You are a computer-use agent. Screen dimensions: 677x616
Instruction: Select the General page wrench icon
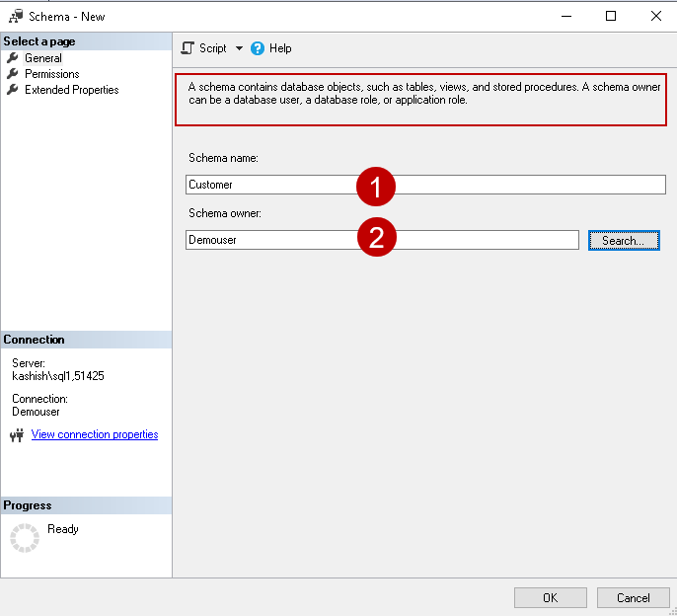pos(13,58)
